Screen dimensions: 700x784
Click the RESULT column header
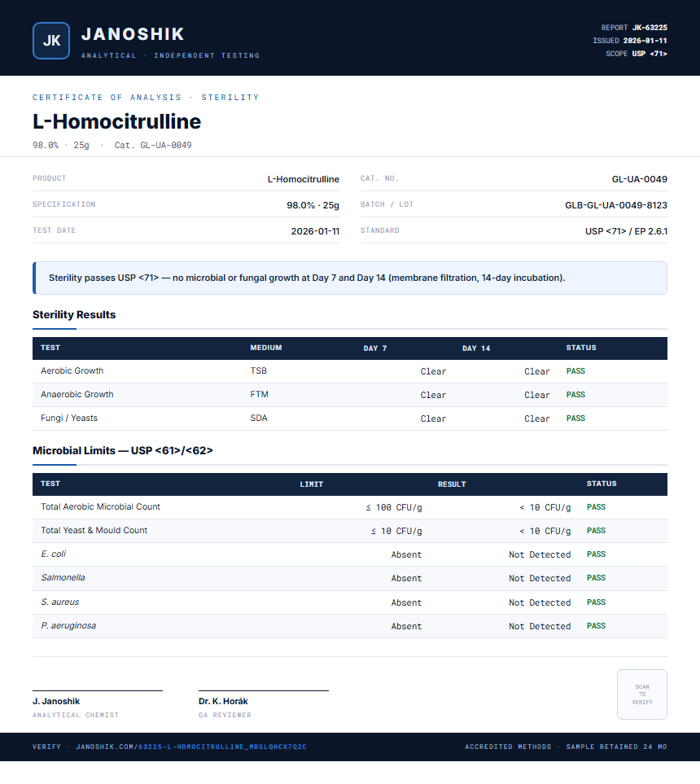coord(452,484)
